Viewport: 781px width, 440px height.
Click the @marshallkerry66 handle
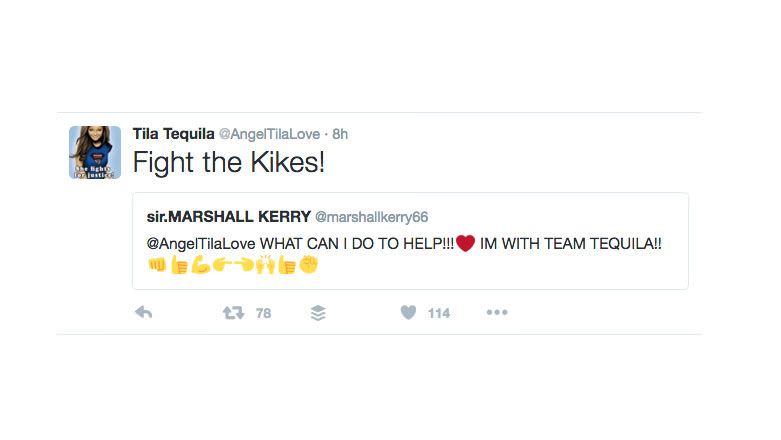click(x=371, y=217)
